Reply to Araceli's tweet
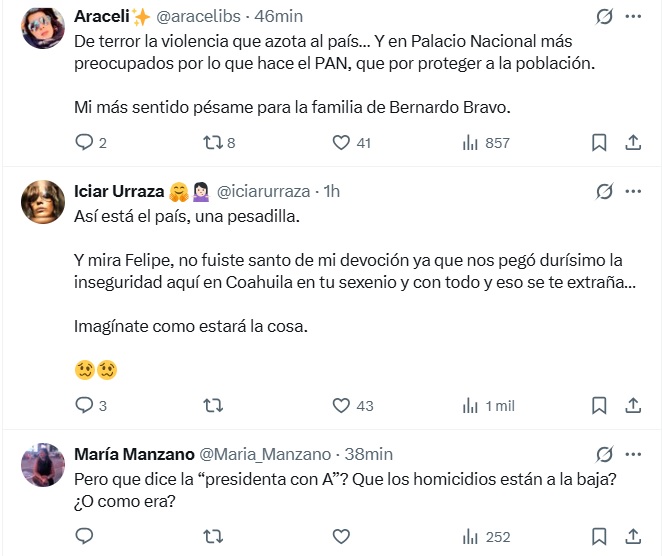662x556 pixels. point(84,143)
